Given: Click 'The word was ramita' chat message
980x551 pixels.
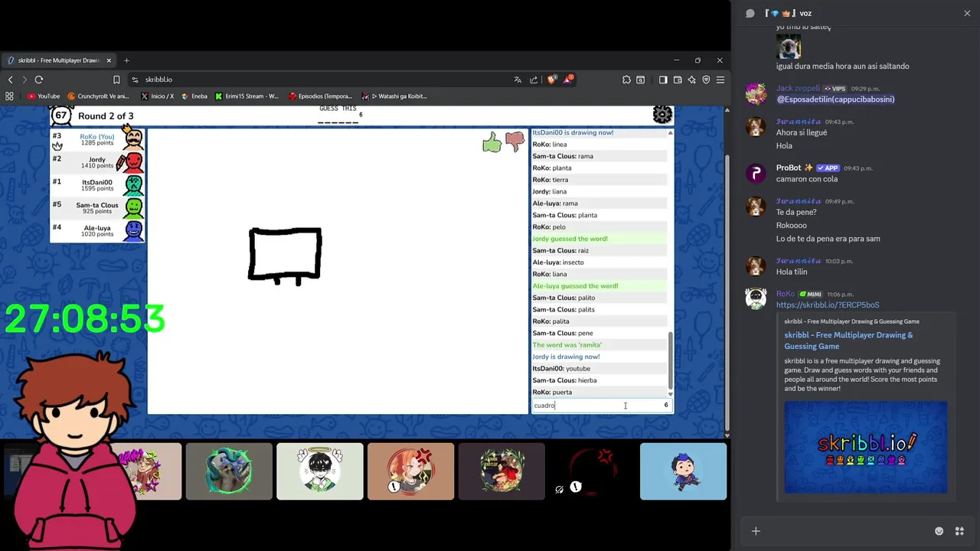Looking at the screenshot, I should click(x=567, y=345).
